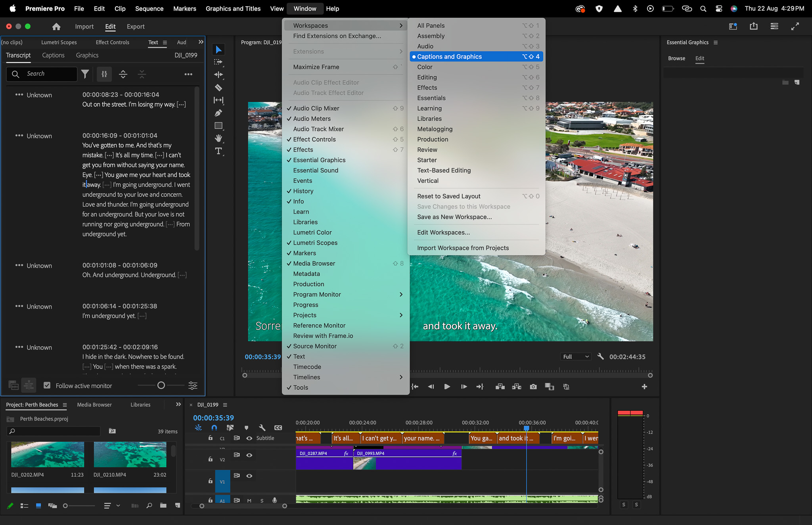The height and width of the screenshot is (525, 812).
Task: Open Button Editor plus icon
Action: 644,387
